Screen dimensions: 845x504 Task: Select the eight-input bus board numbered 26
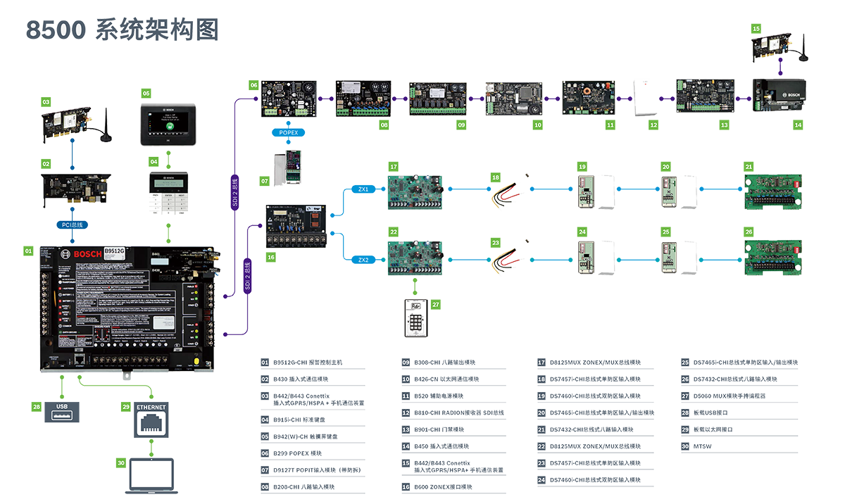click(773, 259)
